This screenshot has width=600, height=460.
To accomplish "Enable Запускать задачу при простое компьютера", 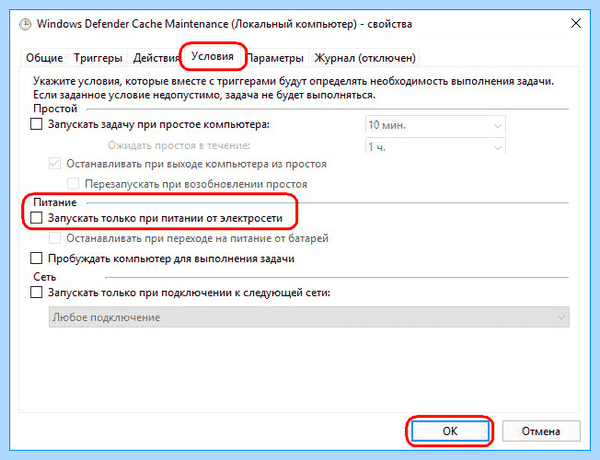I will click(x=36, y=124).
